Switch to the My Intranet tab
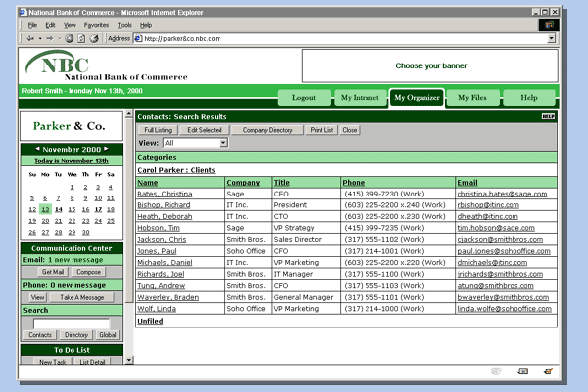Screen dimensions: 588x392 [x=360, y=98]
